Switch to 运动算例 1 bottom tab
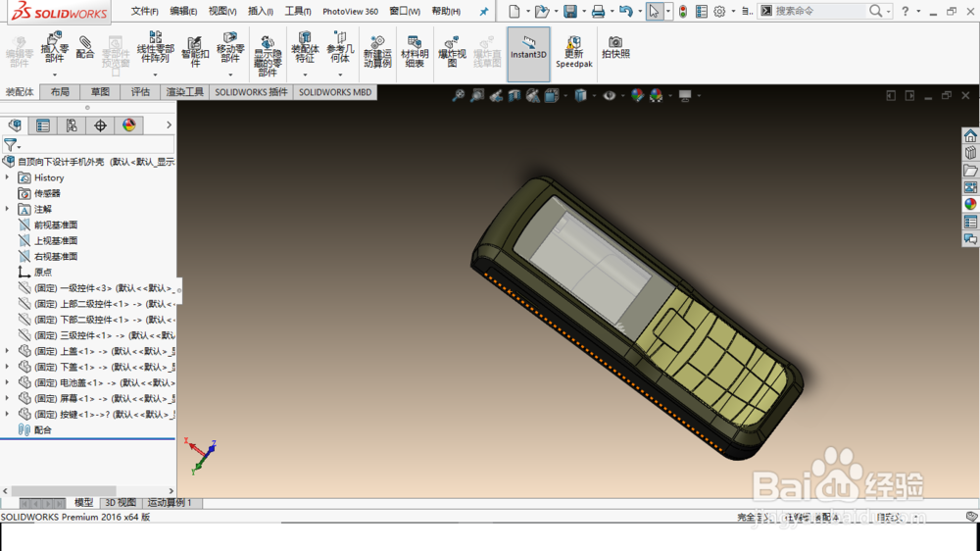Screen dimensions: 980x551 pos(170,503)
